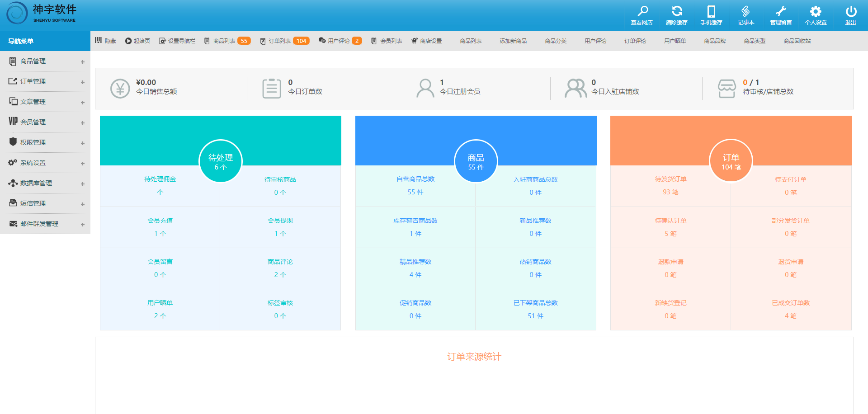The height and width of the screenshot is (414, 868).
Task: Click the 待确认订单 5 笔 link
Action: (670, 227)
